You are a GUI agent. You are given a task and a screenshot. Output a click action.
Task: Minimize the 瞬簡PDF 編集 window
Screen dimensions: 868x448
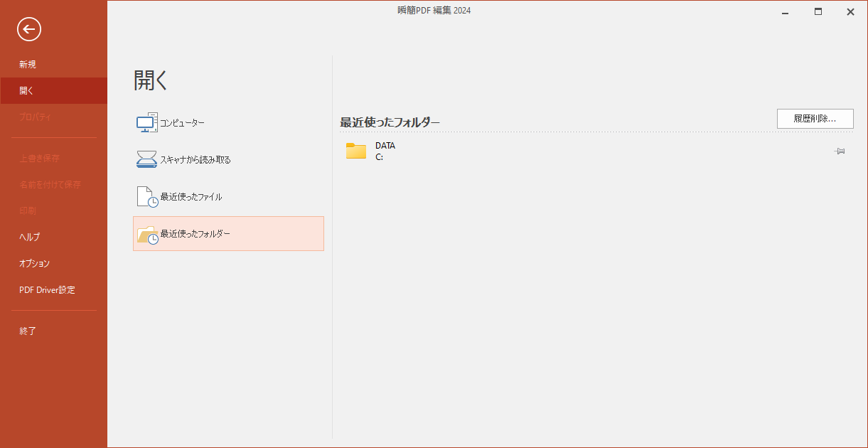tap(786, 12)
